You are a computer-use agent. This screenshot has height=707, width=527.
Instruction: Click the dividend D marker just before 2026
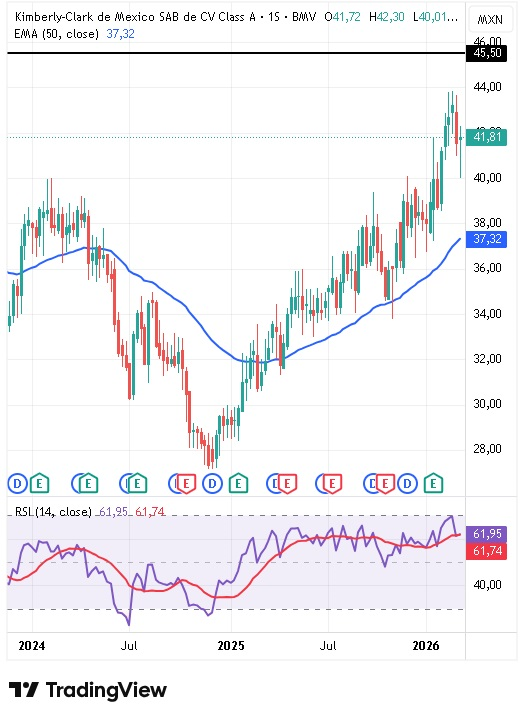coord(407,484)
